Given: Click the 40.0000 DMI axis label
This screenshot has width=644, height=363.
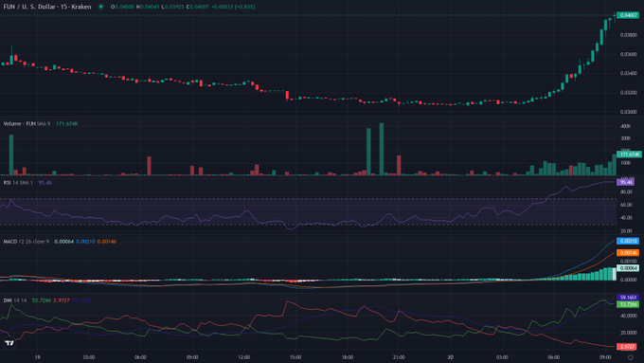Looking at the screenshot, I should (629, 316).
